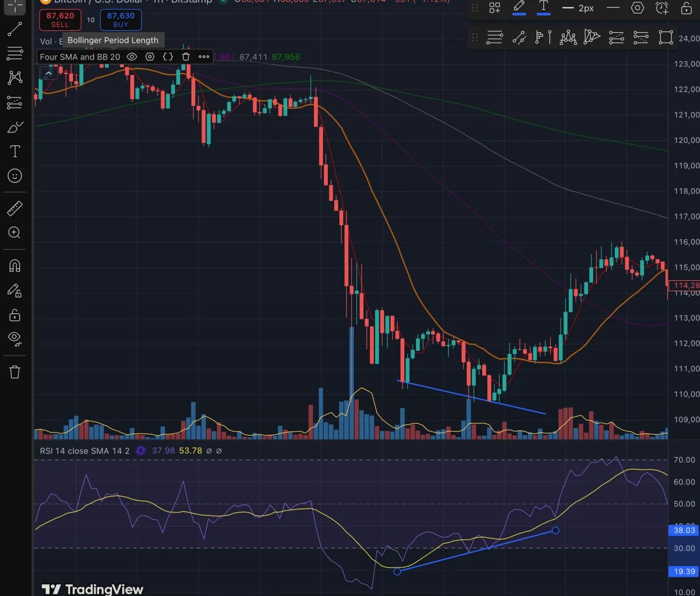This screenshot has height=596, width=700.
Task: Click the RSI SMA value 53.78
Action: [x=191, y=451]
